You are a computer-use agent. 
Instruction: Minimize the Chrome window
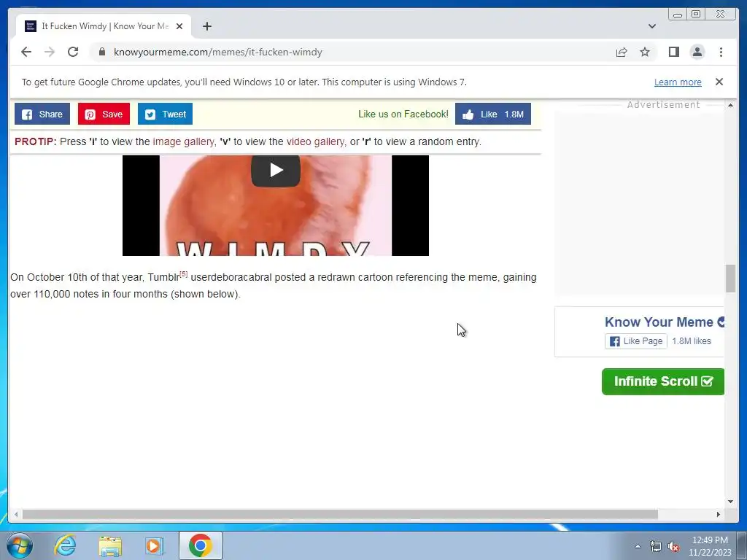point(677,15)
